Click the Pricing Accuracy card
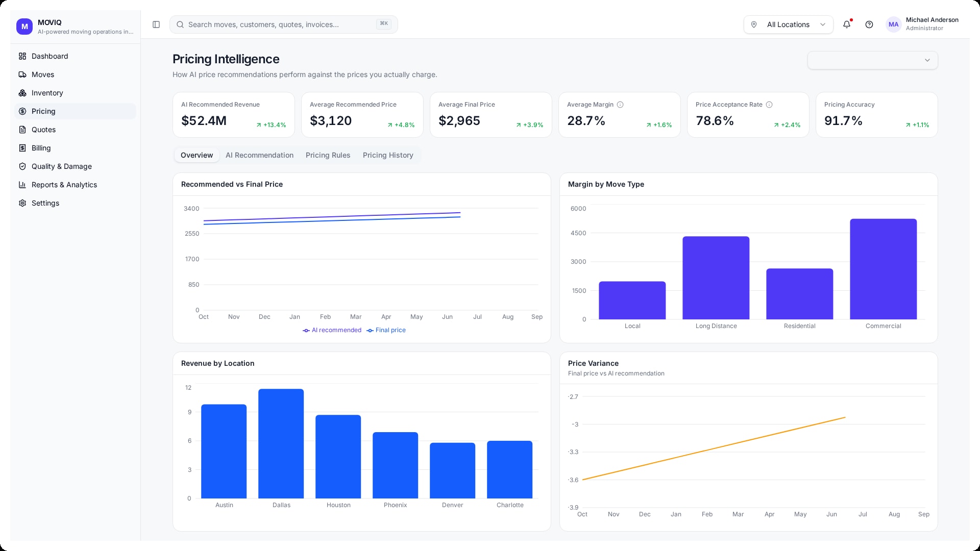Image resolution: width=980 pixels, height=551 pixels. point(877,115)
